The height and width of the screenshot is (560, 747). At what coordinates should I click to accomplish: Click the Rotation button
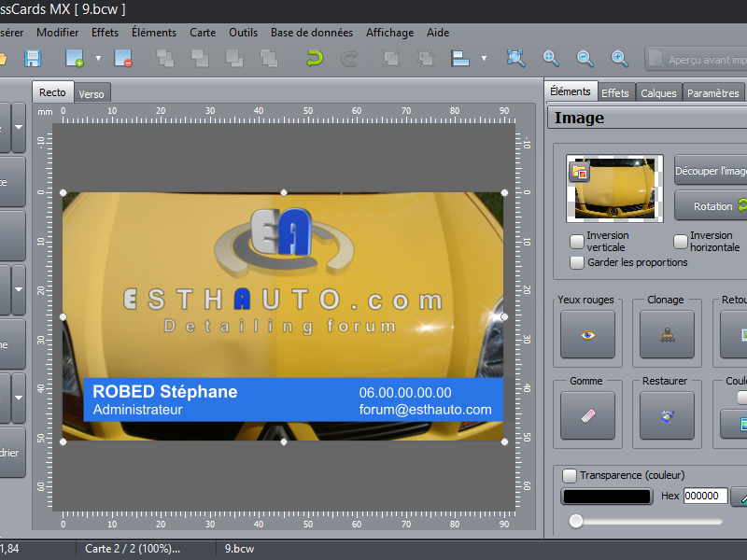click(711, 205)
